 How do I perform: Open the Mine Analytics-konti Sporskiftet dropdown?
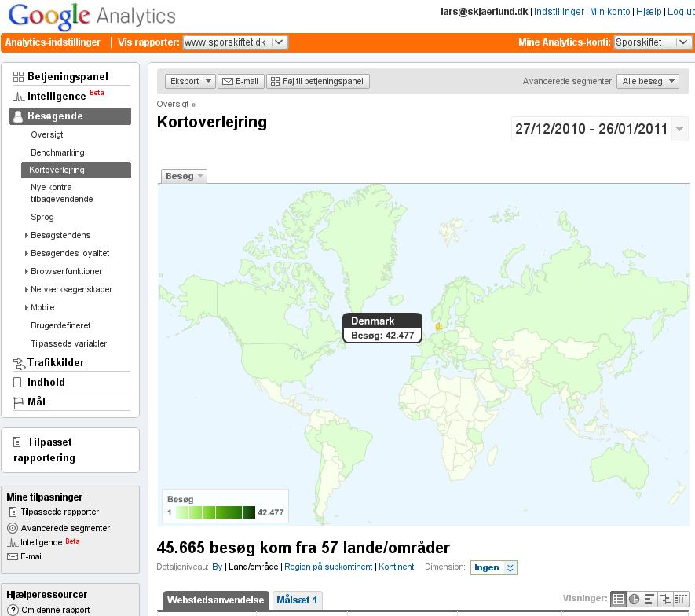tap(652, 42)
